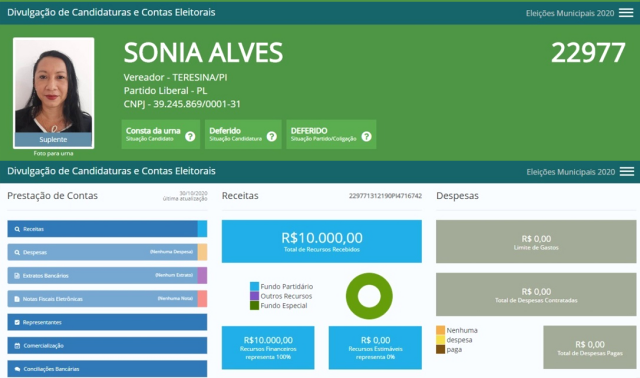
Task: Open the Receitas menu bar
Action: [107, 229]
